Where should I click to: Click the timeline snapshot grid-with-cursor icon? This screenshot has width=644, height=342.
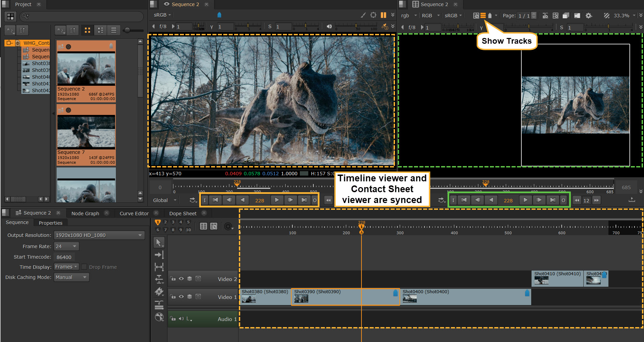click(x=214, y=226)
